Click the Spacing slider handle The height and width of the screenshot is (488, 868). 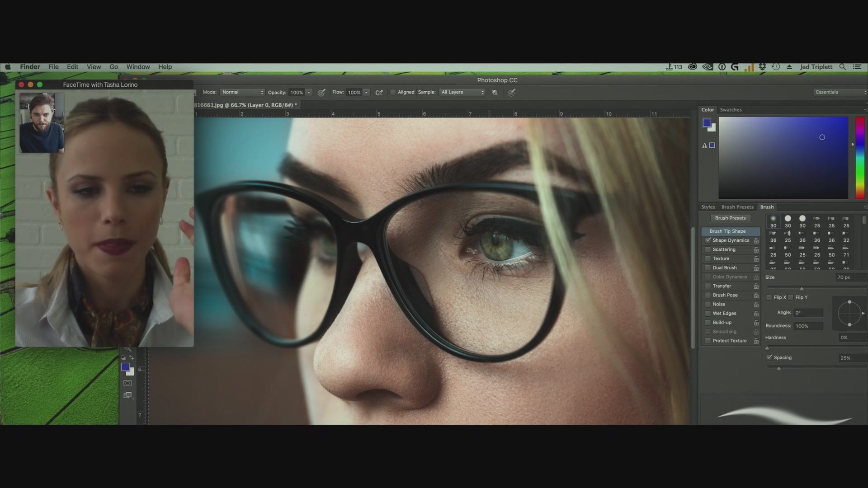point(778,369)
